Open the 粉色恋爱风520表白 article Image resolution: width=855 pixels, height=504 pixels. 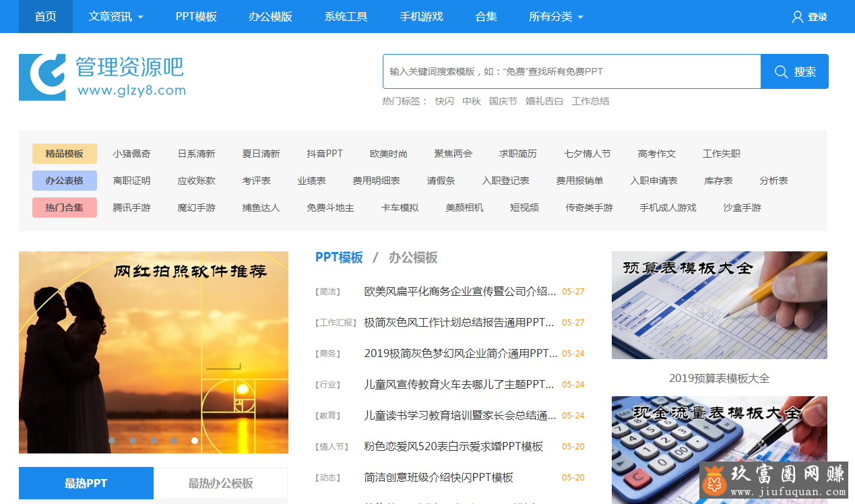pos(453,447)
